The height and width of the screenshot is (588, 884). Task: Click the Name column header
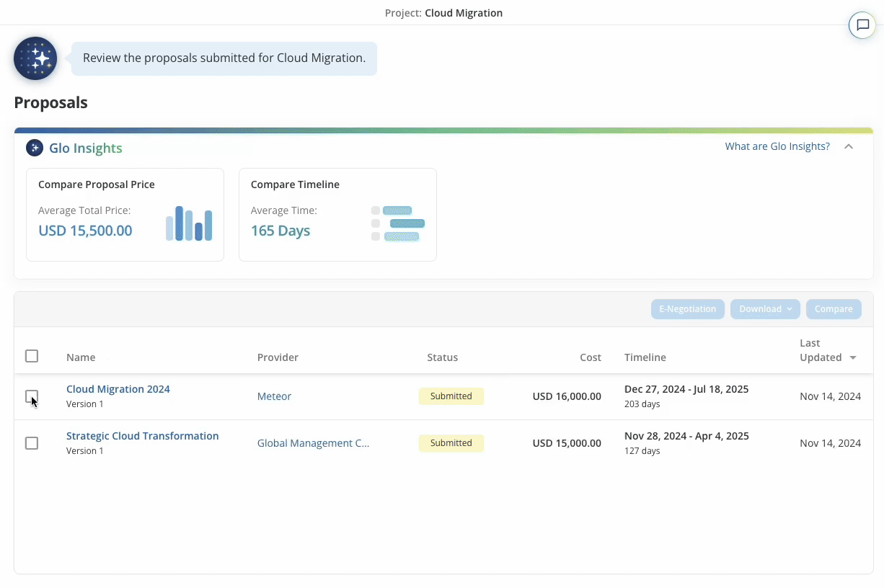point(81,357)
